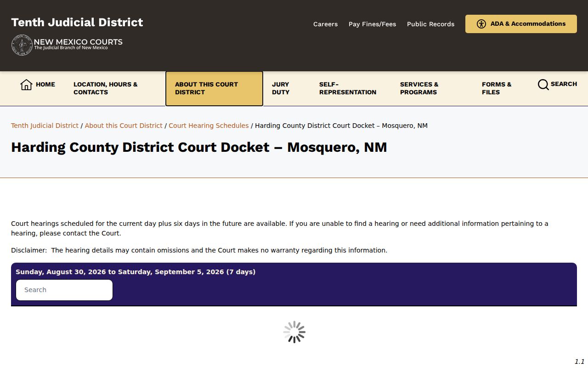Click the SEARCH label in the navigation

point(564,84)
